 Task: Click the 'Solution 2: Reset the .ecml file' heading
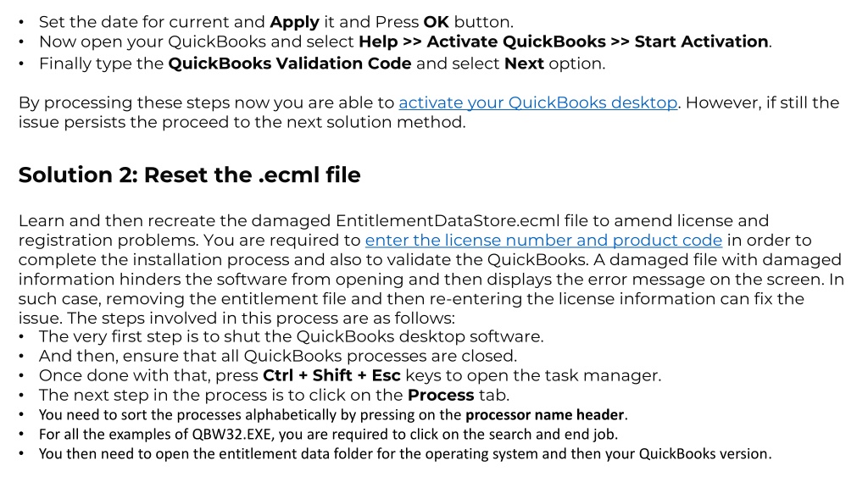(x=189, y=175)
